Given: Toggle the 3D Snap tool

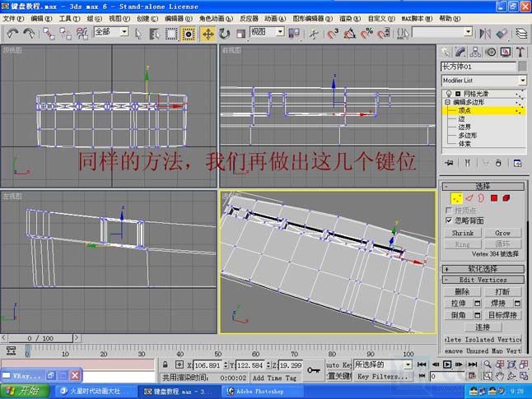Looking at the screenshot, I should [x=333, y=33].
